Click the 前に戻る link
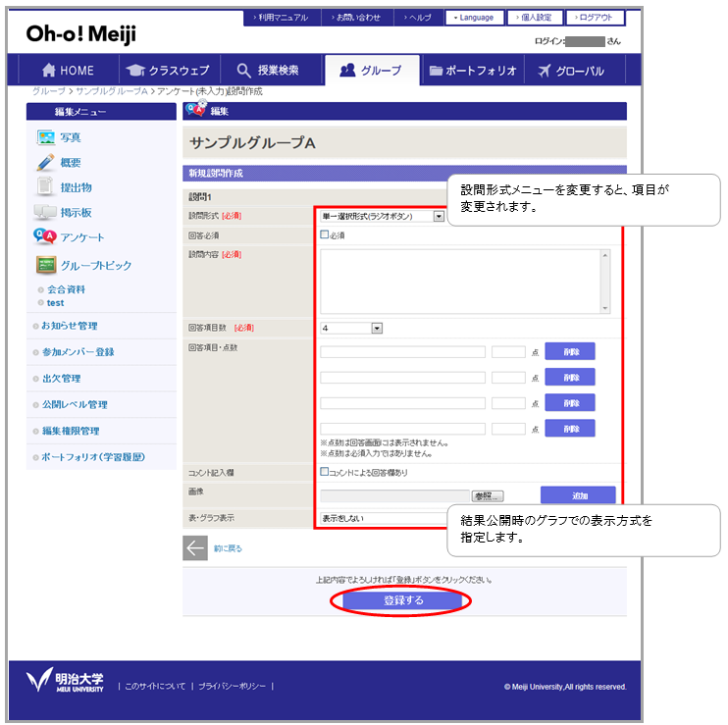The width and height of the screenshot is (728, 725). [228, 548]
